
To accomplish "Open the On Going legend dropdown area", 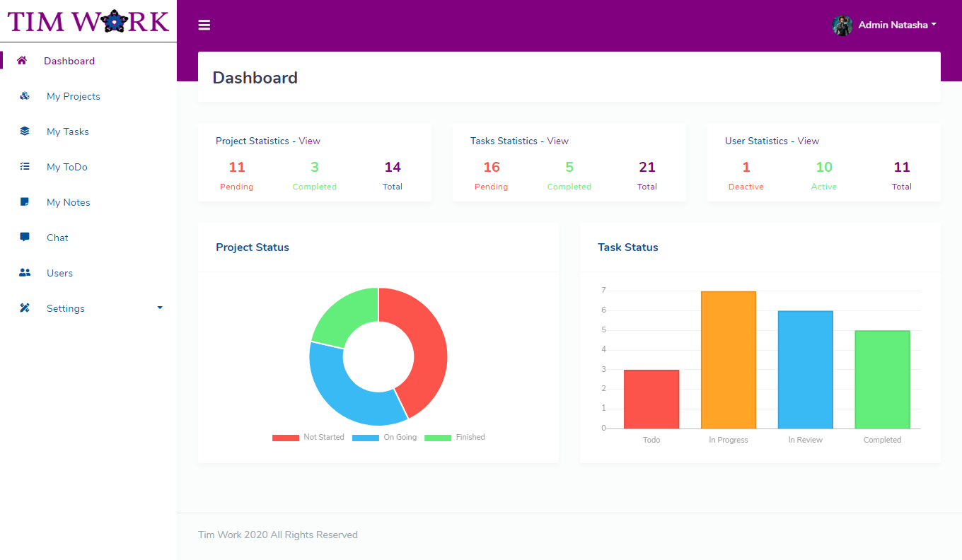I will click(384, 437).
